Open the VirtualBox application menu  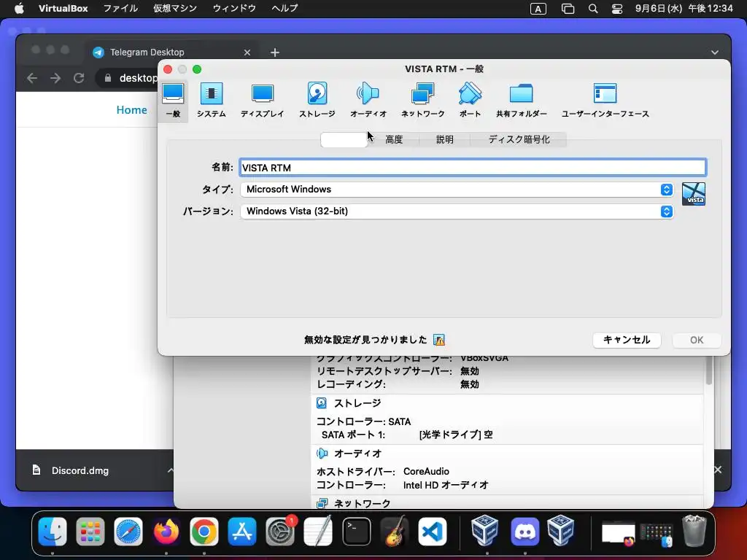pos(63,8)
